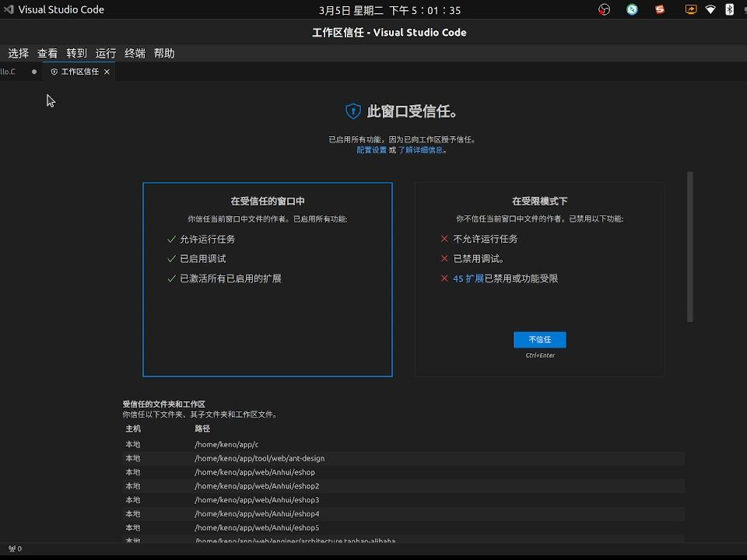The image size is (747, 560).
Task: Open the red recording tray icon
Action: pyautogui.click(x=604, y=9)
